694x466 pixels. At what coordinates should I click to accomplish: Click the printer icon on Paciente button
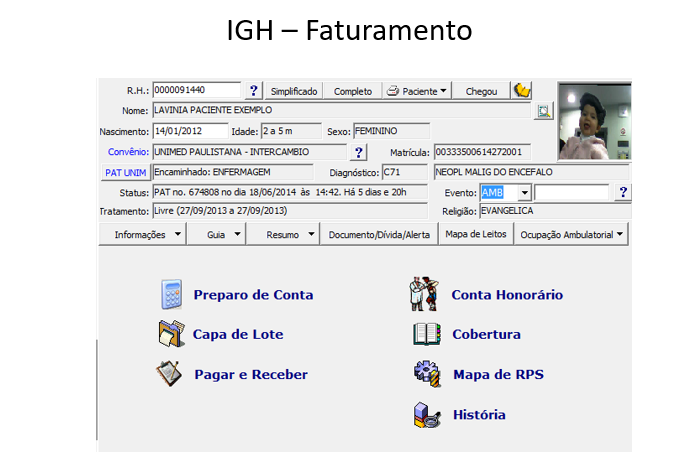tap(393, 91)
